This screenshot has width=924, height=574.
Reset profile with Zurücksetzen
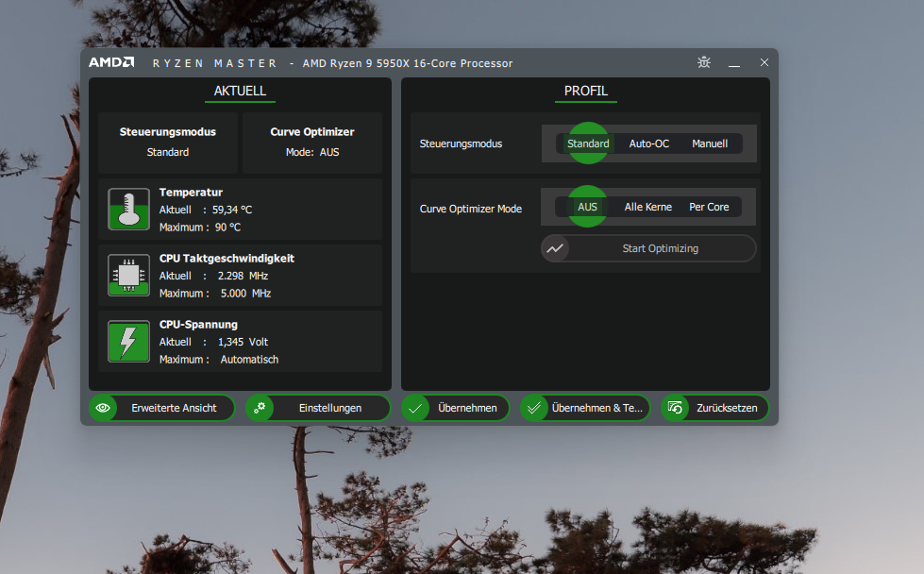[x=714, y=408]
